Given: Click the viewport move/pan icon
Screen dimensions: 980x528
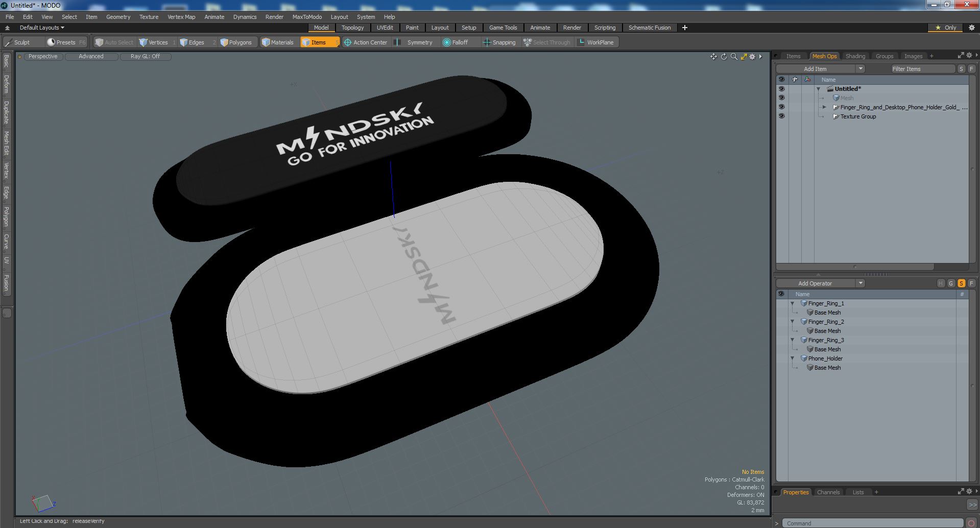Looking at the screenshot, I should click(x=713, y=57).
